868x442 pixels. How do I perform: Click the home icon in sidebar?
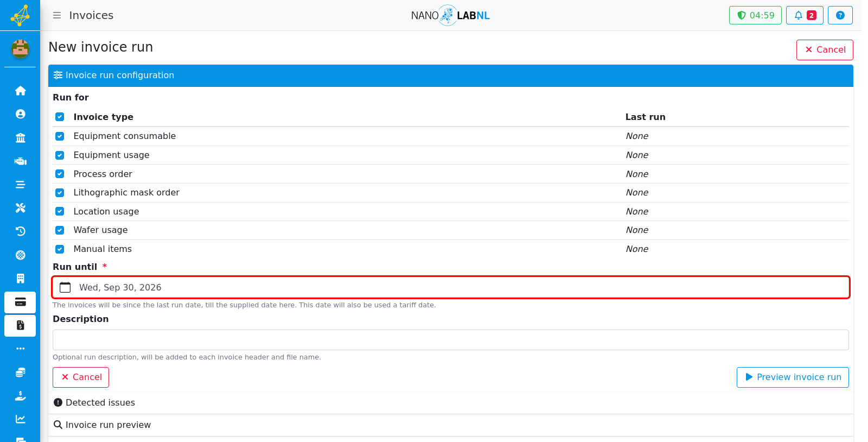point(21,91)
